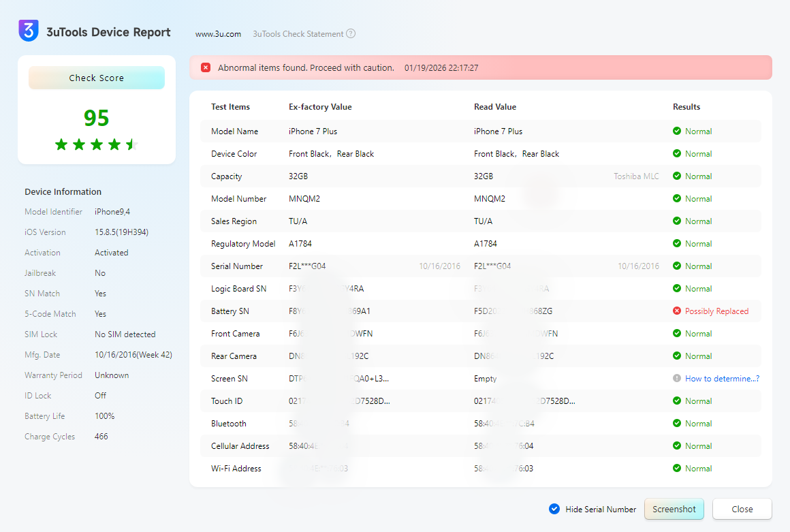Click the star rating under the score

[97, 144]
